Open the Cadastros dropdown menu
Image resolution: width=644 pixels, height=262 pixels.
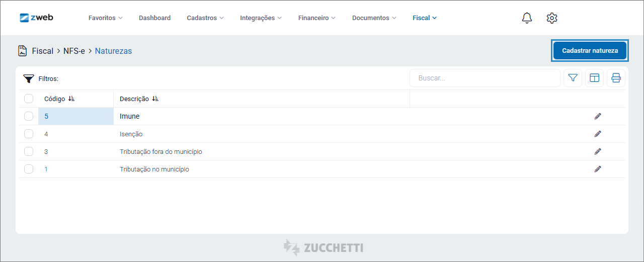(x=205, y=18)
